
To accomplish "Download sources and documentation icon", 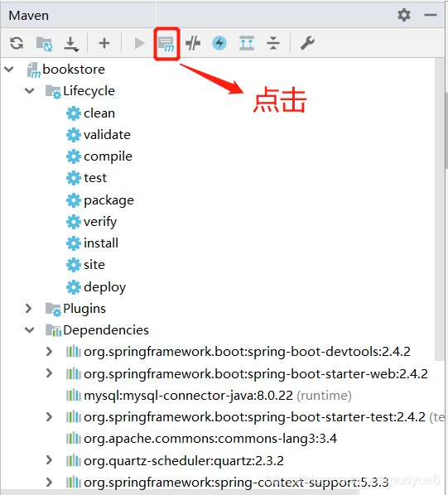I will pyautogui.click(x=71, y=44).
